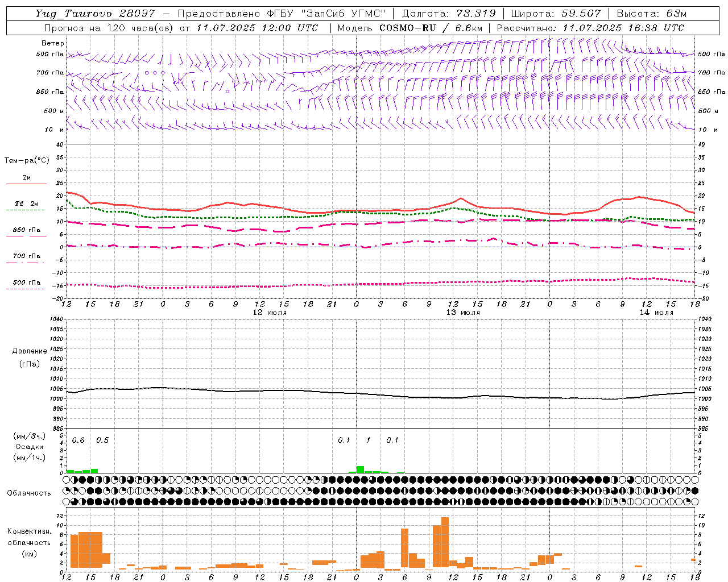Select the text ФГБУ "ЗапСиб УГМС"

[x=326, y=14]
